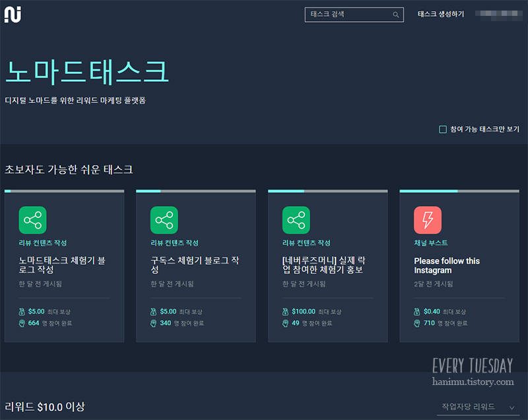Click money bag icon on 구독스 card

[x=154, y=312]
